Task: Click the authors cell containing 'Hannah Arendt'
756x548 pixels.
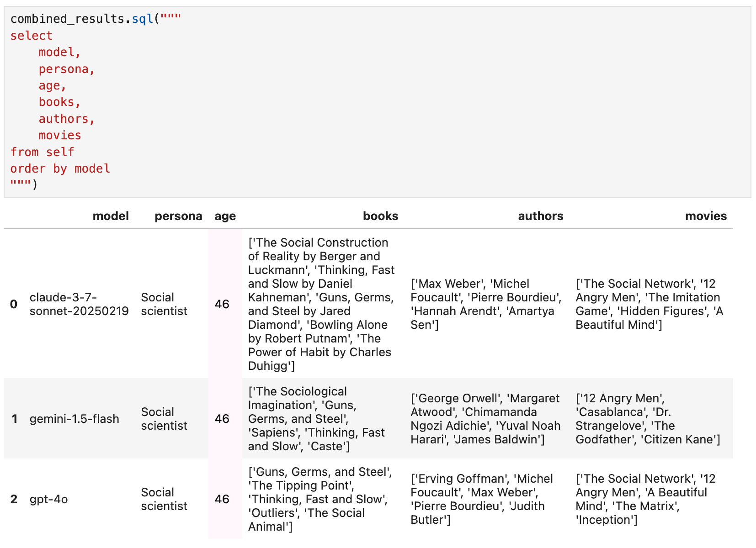Action: coord(486,304)
